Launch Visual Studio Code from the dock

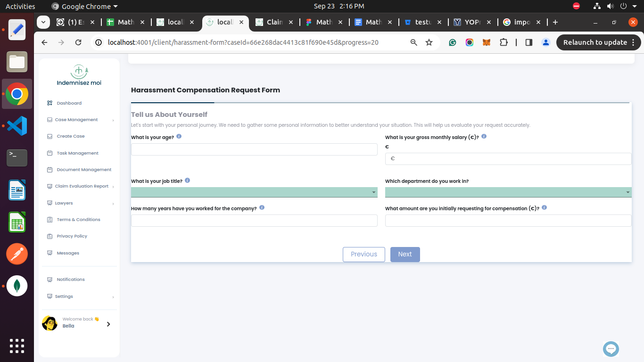pos(17,126)
